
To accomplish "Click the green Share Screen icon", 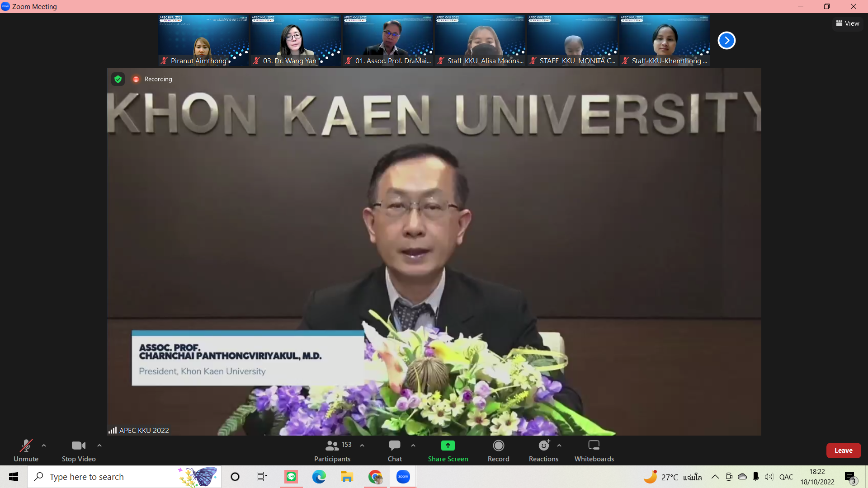I will tap(448, 446).
